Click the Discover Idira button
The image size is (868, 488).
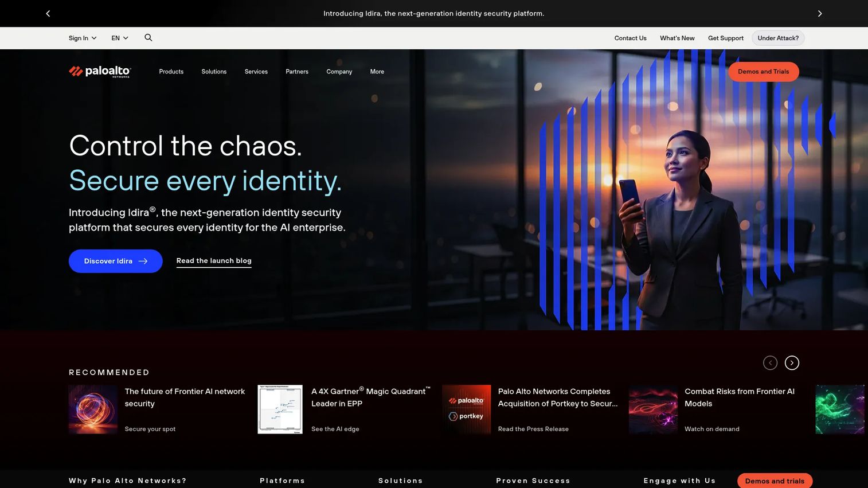pyautogui.click(x=116, y=261)
